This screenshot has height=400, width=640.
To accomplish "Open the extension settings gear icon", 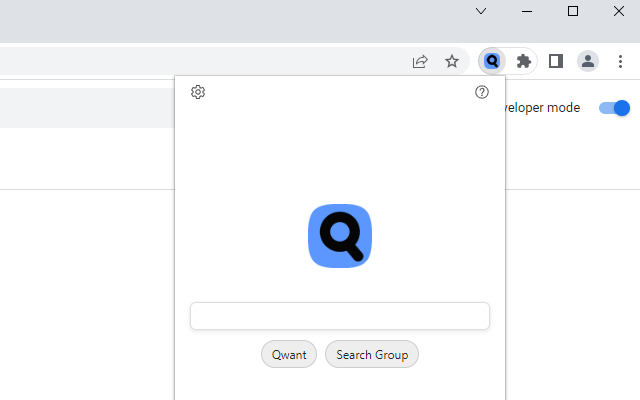I will [198, 92].
